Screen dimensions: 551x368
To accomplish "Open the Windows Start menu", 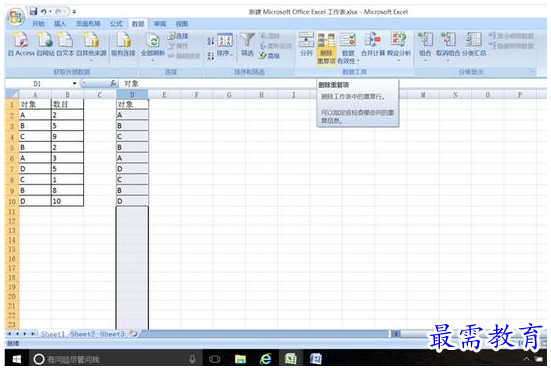I will [x=16, y=359].
